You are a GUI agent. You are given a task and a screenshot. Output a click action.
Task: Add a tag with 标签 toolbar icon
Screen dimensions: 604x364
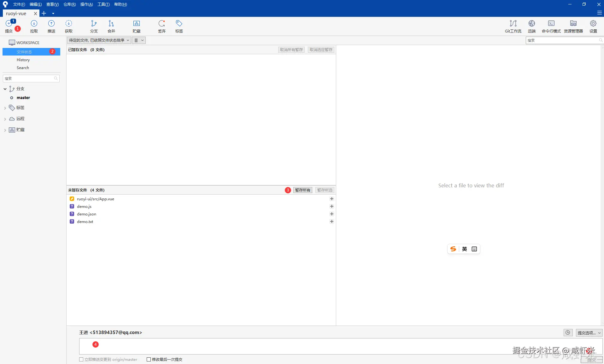tap(179, 26)
